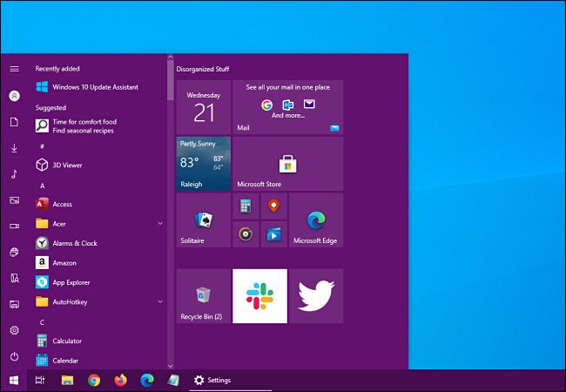Click the Power icon in sidebar
Image resolution: width=566 pixels, height=392 pixels.
pos(14,357)
